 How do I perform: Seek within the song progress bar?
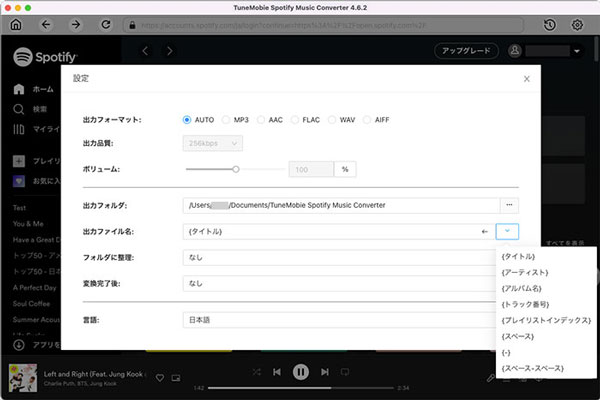301,388
